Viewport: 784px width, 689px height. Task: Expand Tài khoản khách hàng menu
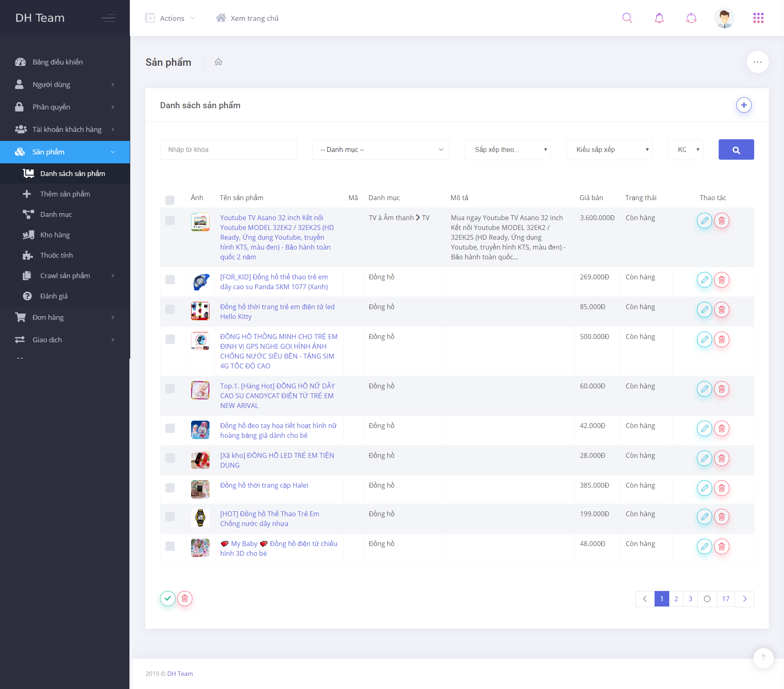pyautogui.click(x=65, y=129)
